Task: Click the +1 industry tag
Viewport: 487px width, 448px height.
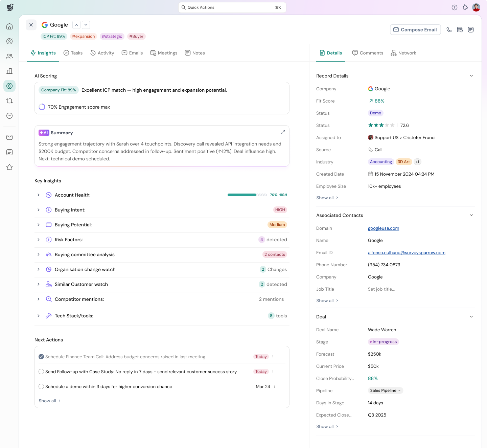Action: 417,162
